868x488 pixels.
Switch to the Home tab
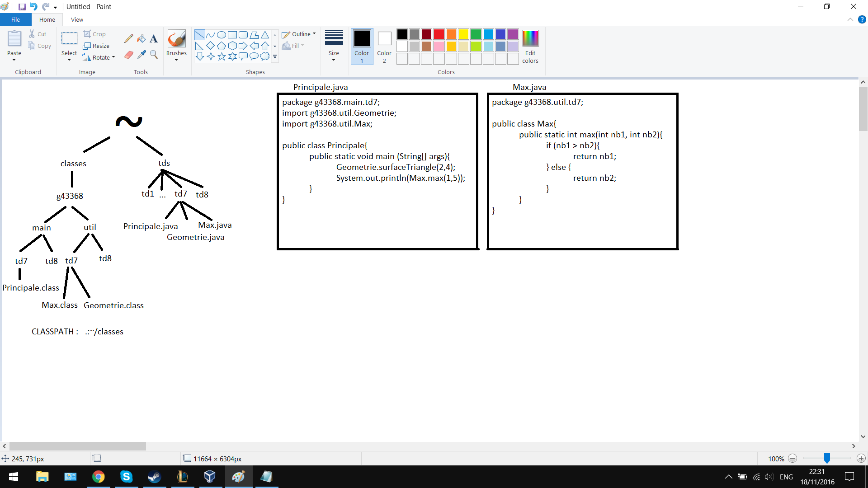tap(47, 19)
